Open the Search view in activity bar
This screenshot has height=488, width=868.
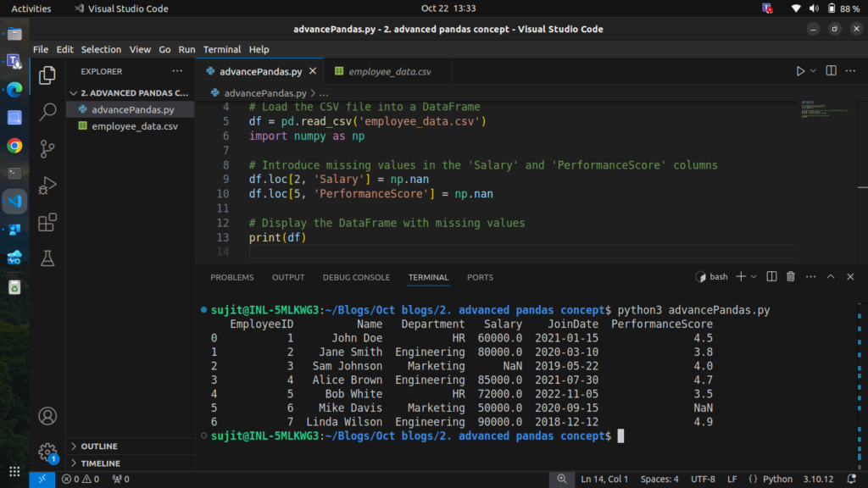tap(48, 112)
